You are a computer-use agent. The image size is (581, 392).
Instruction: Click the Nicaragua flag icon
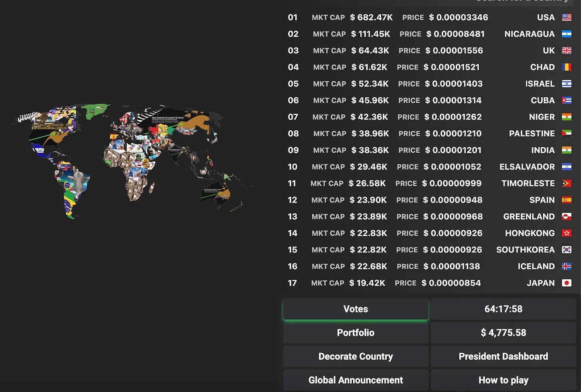566,34
